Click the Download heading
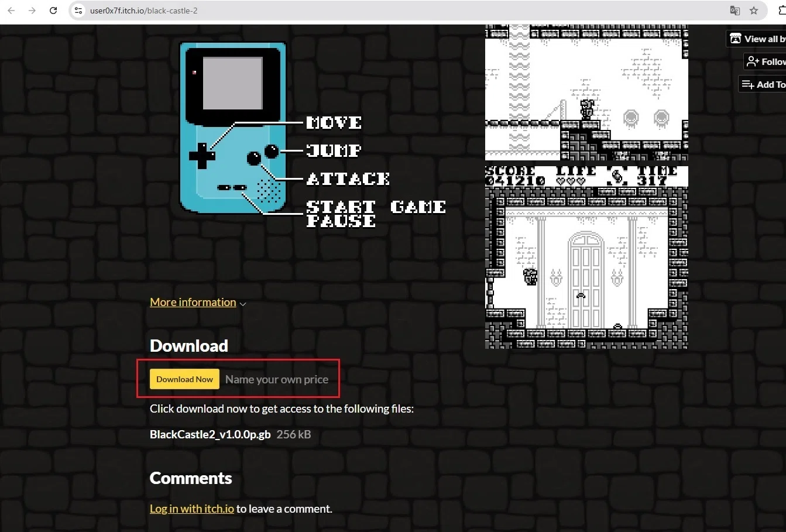786x532 pixels. (x=189, y=346)
